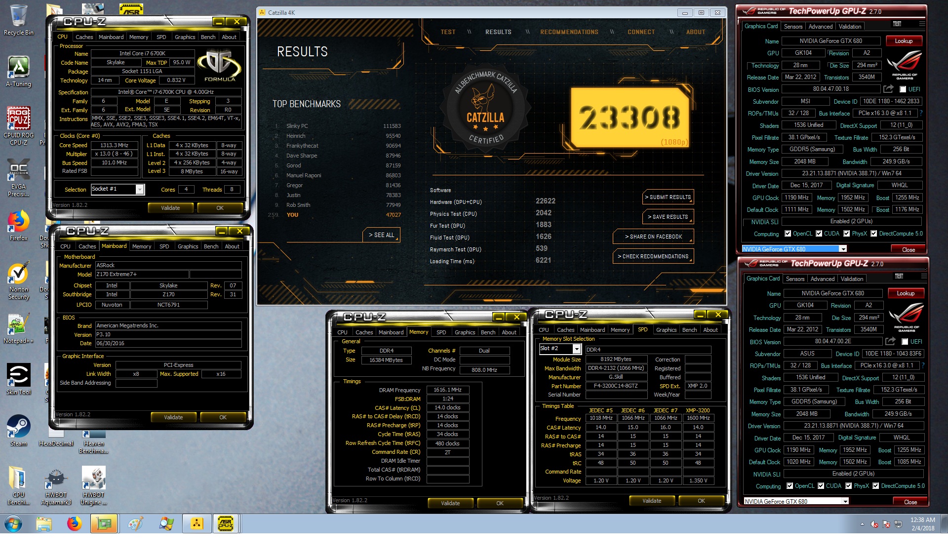
Task: Launch EVGA Precision desktop icon
Action: coord(19,178)
